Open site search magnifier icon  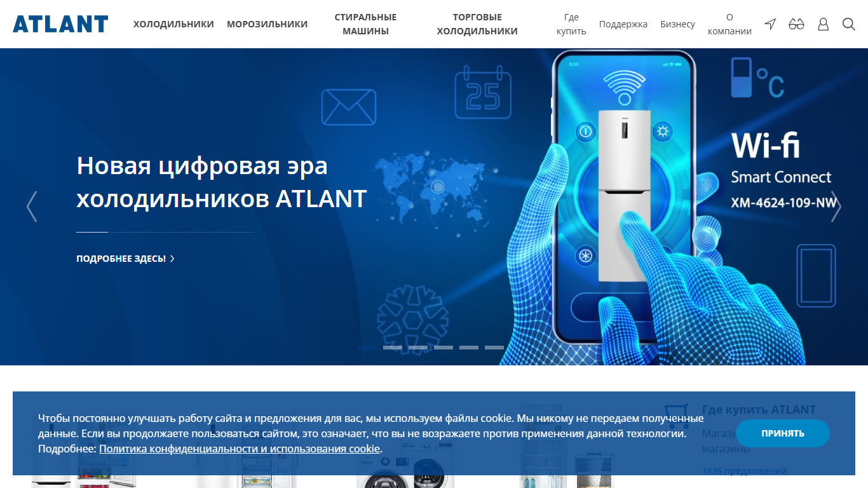click(x=849, y=24)
